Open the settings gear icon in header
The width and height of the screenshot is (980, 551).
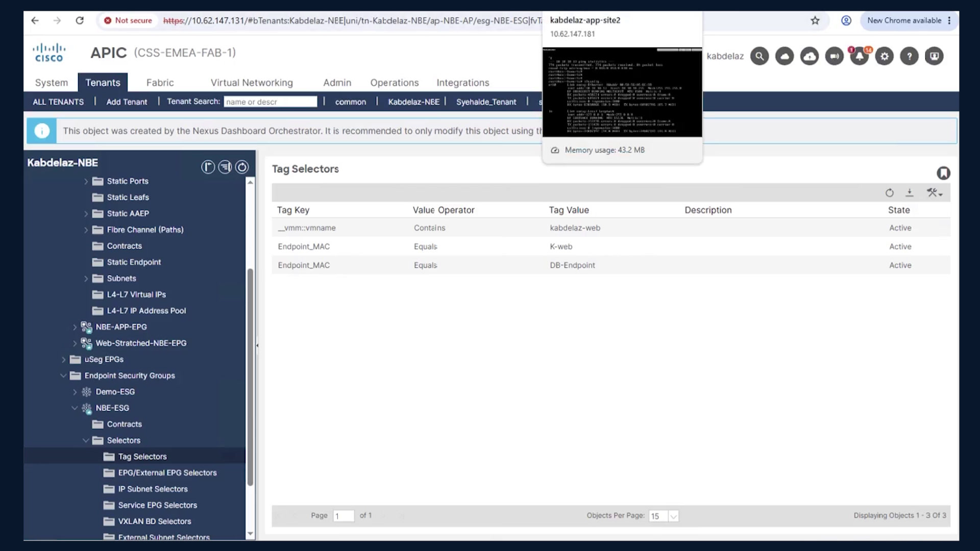point(885,56)
